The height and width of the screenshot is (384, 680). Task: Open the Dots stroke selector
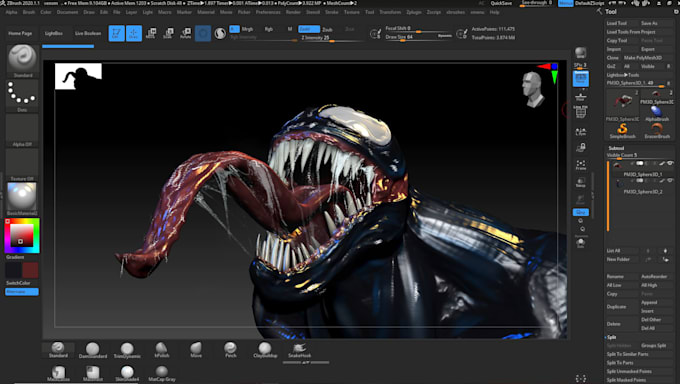(22, 95)
